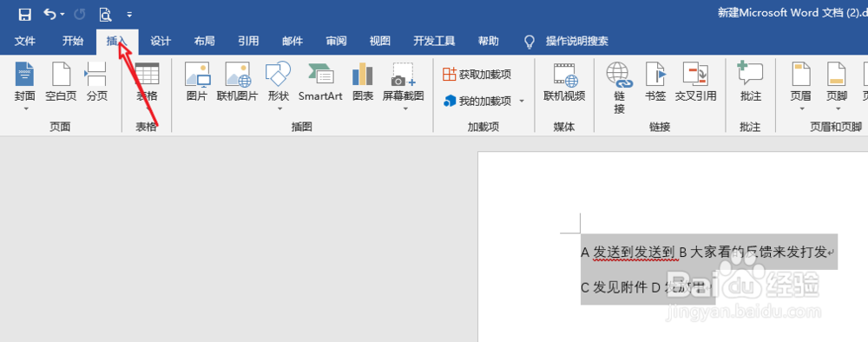The width and height of the screenshot is (868, 342).
Task: Insert a SmartArt graphic
Action: point(320,82)
